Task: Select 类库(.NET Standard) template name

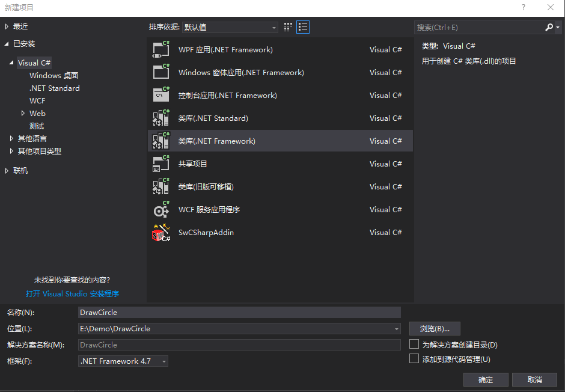Action: click(x=213, y=118)
